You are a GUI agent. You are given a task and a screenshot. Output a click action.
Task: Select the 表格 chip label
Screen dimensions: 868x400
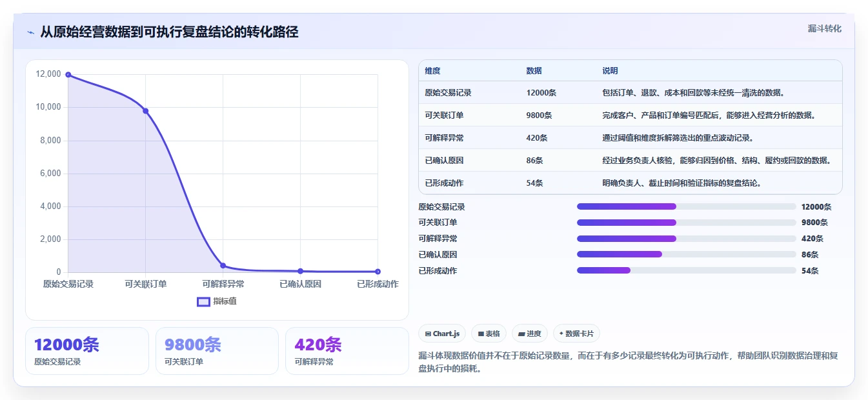(x=492, y=334)
